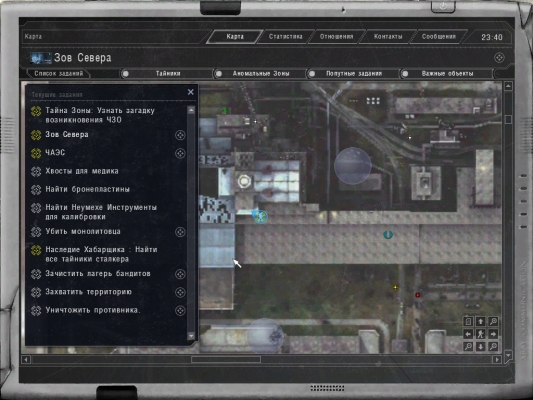
Task: Click task list scroll up arrow
Action: pos(191,110)
